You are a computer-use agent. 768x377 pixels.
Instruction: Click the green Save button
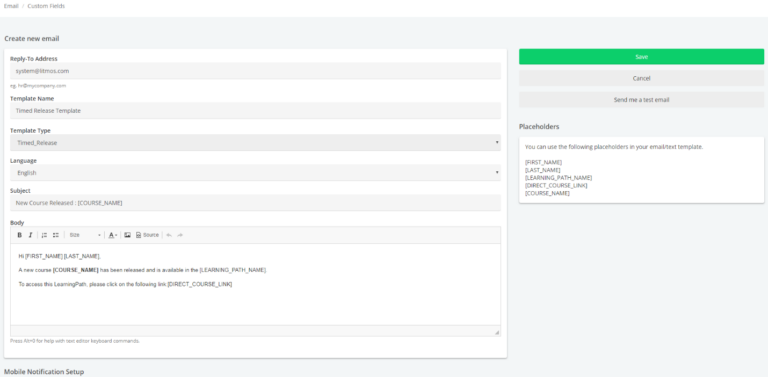click(x=641, y=57)
